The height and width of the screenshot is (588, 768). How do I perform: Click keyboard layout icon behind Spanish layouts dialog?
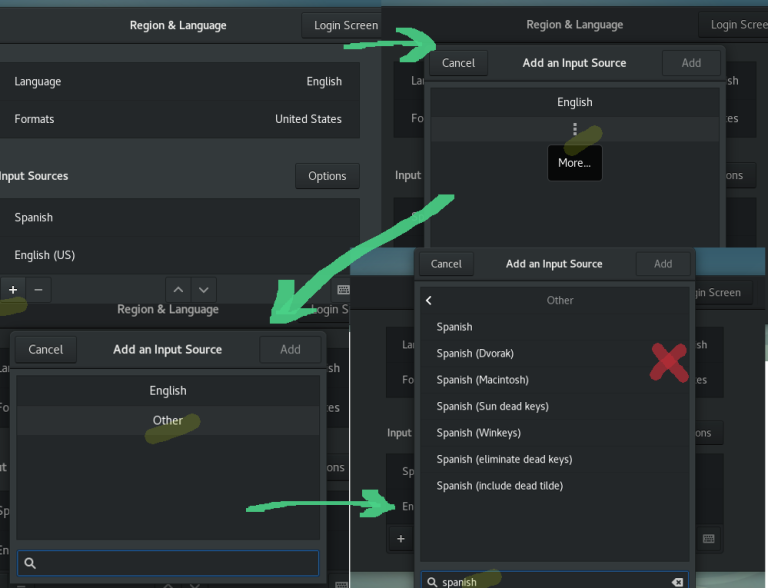(708, 539)
